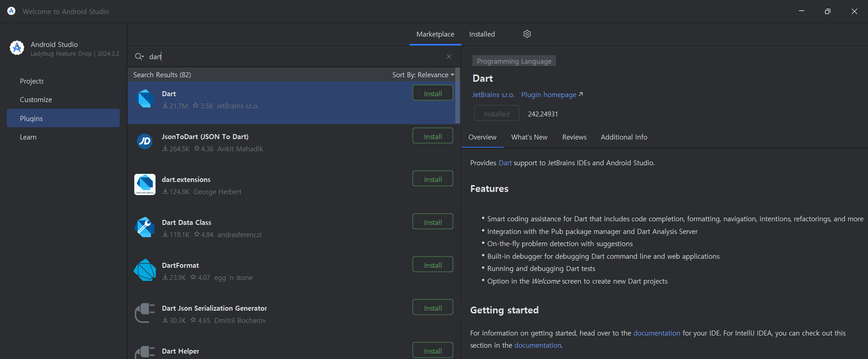Select the dart.extensions row title
868x359 pixels.
point(186,180)
